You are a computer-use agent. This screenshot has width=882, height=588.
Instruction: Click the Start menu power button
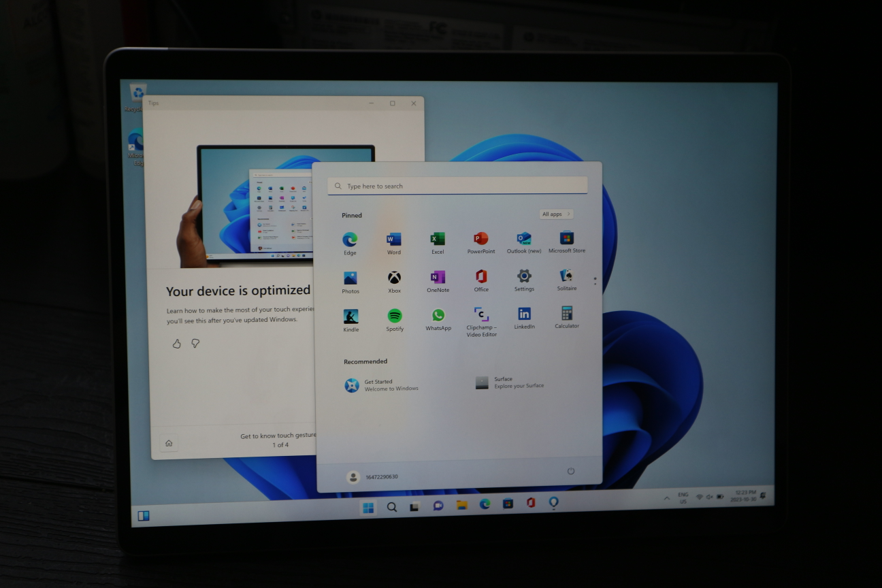(571, 471)
